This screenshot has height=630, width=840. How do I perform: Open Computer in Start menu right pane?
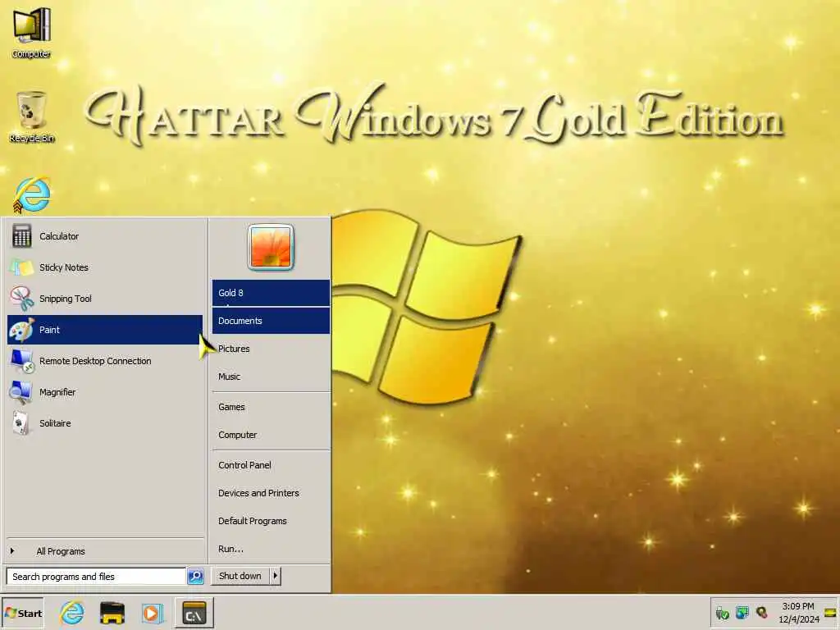point(271,435)
